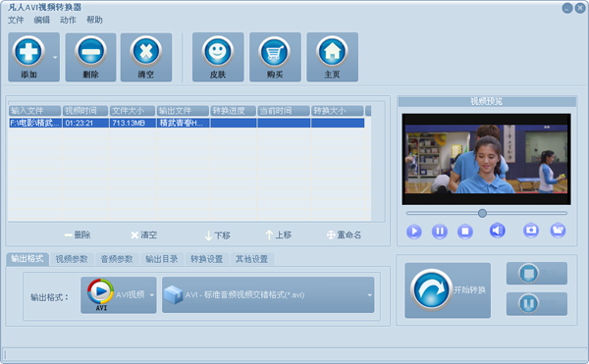This screenshot has width=589, height=364.
Task: Switch to the 其他设置 tab
Action: tap(251, 259)
